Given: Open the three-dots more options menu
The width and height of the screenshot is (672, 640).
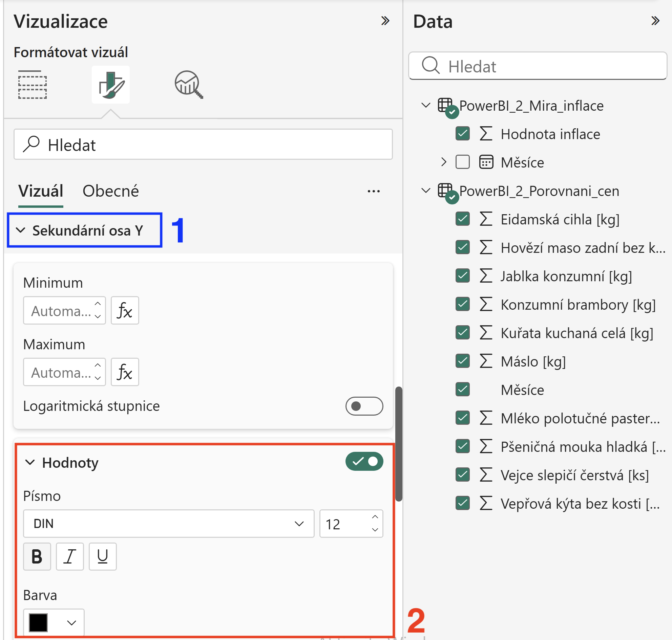Looking at the screenshot, I should coord(374,191).
